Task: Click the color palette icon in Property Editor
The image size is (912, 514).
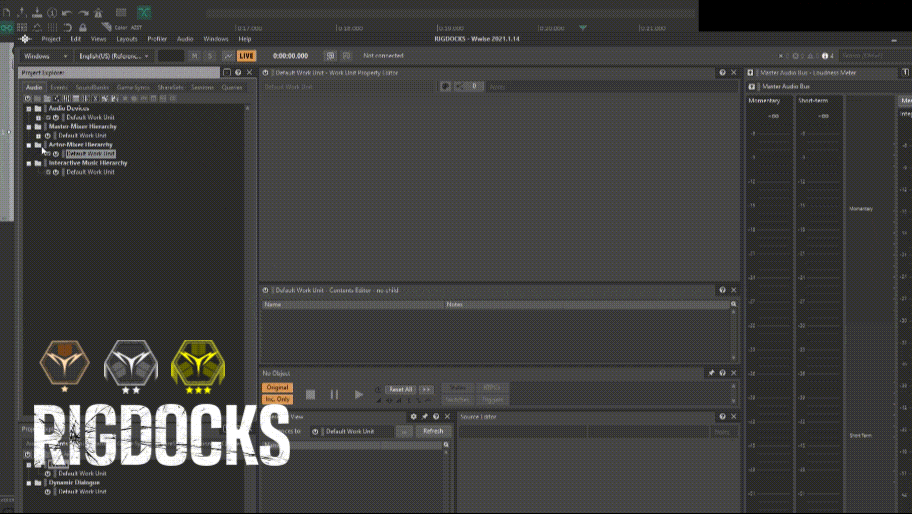Action: click(x=446, y=86)
